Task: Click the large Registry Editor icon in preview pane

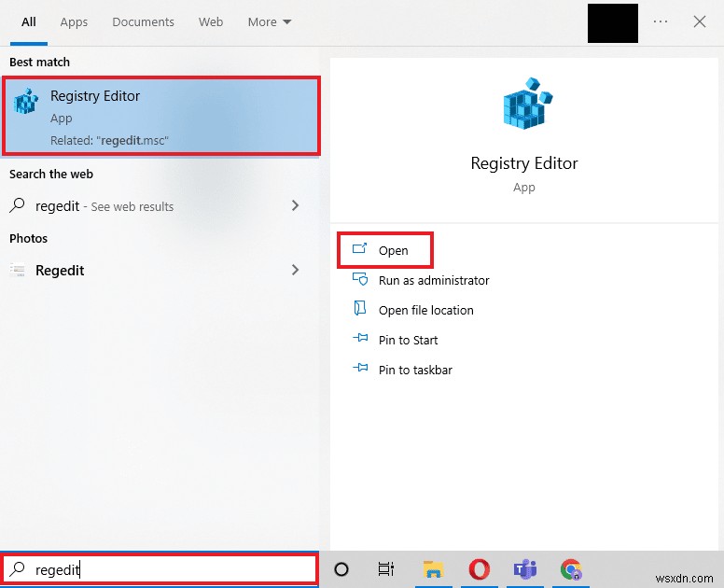Action: click(527, 103)
